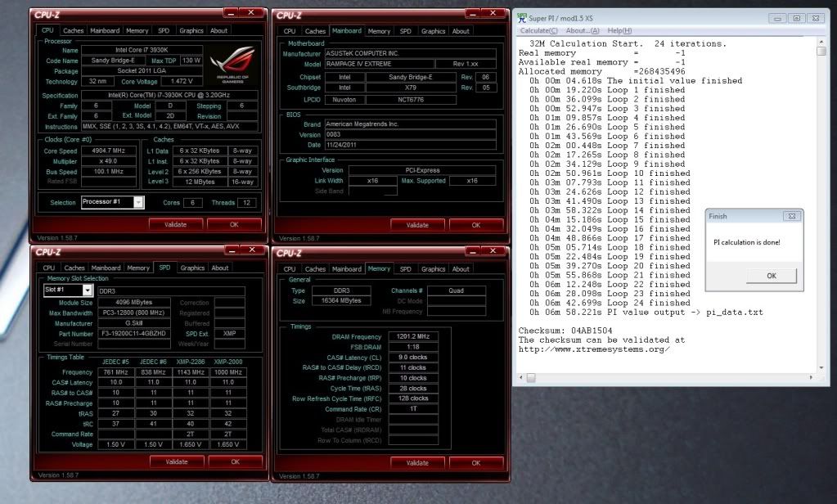Click the Package field Socket 2011 LGA
The height and width of the screenshot is (504, 837).
pos(142,70)
